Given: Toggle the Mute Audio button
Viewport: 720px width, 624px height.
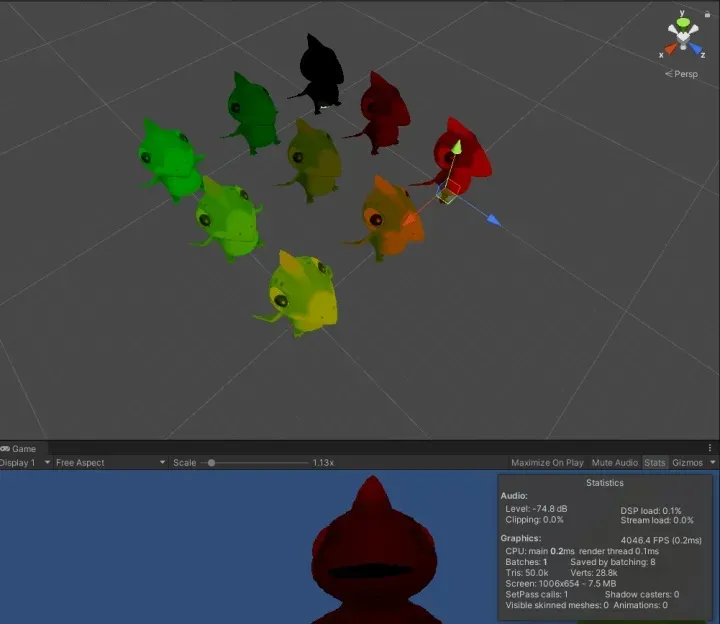Looking at the screenshot, I should (x=614, y=463).
